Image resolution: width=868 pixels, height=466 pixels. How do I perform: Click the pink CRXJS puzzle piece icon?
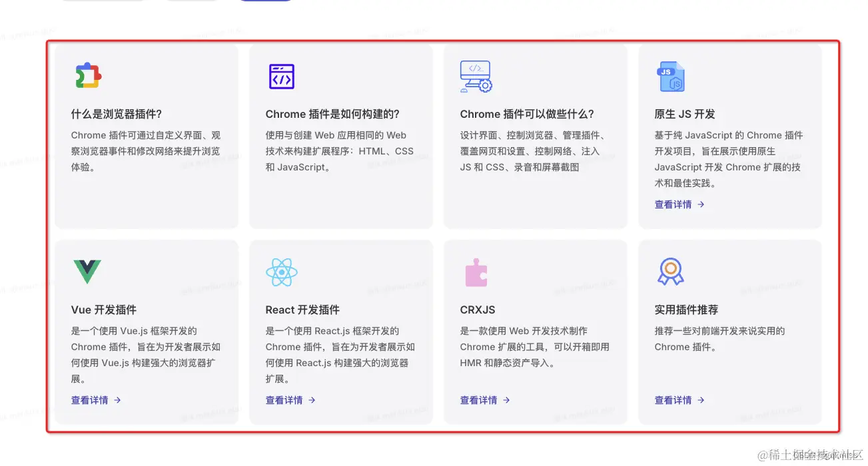coord(476,272)
